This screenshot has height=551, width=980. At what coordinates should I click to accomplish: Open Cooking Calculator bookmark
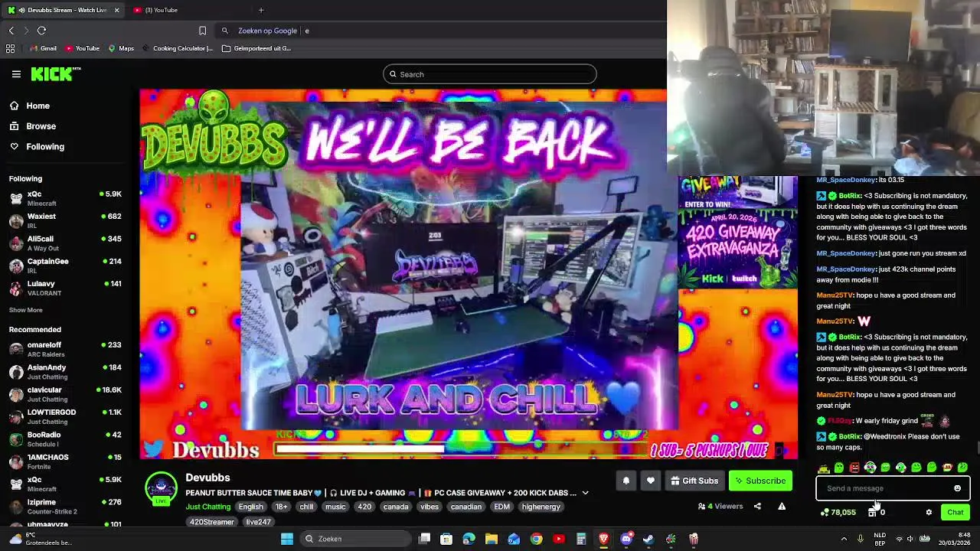[178, 48]
